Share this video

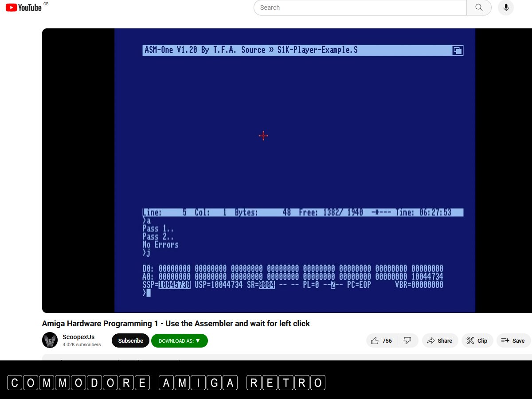440,340
